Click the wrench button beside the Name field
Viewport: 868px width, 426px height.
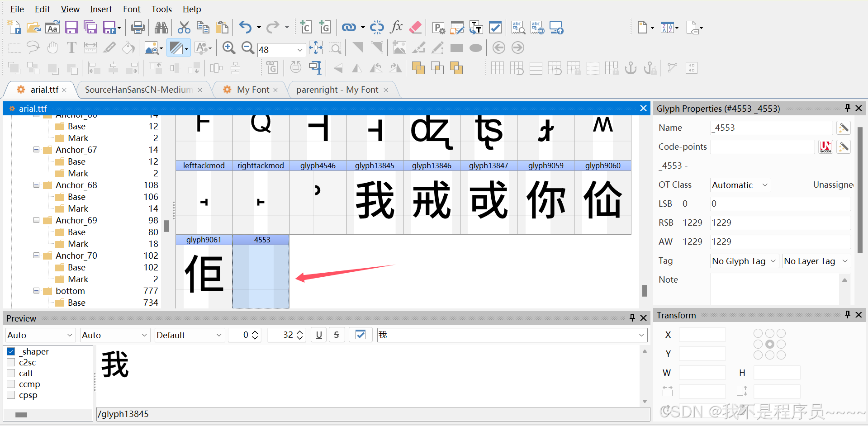click(843, 128)
